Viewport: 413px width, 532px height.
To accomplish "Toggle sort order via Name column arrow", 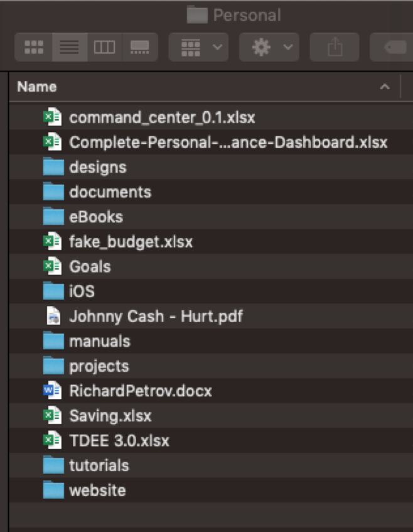I will [x=385, y=87].
